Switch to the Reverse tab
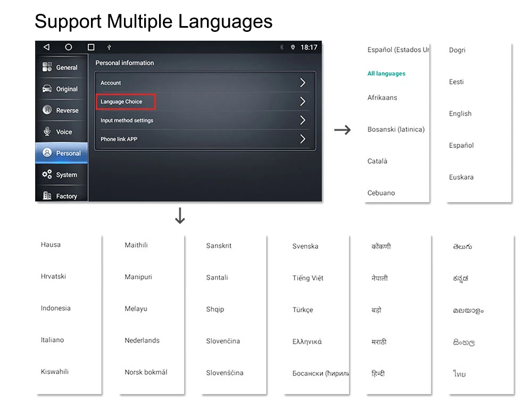 click(x=61, y=110)
